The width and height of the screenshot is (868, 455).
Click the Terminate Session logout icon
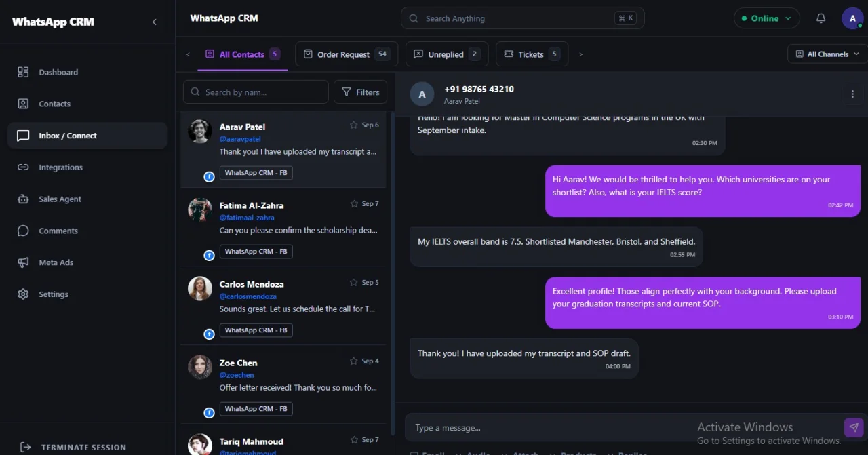tap(26, 447)
